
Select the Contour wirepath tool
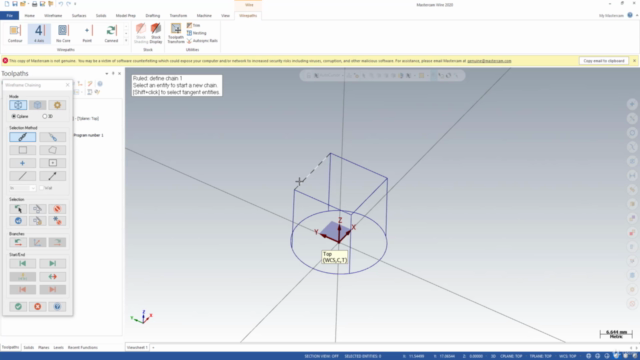click(x=15, y=33)
